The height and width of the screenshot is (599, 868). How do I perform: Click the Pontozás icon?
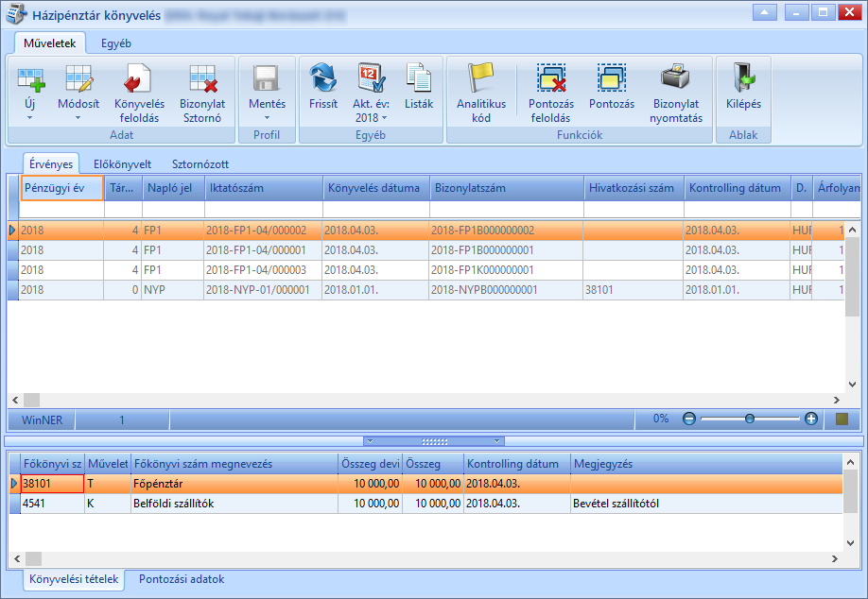(x=612, y=77)
